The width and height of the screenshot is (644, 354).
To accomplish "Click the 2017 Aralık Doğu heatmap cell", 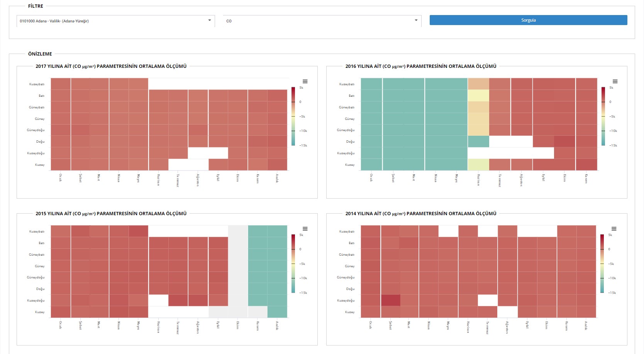I will (x=277, y=141).
